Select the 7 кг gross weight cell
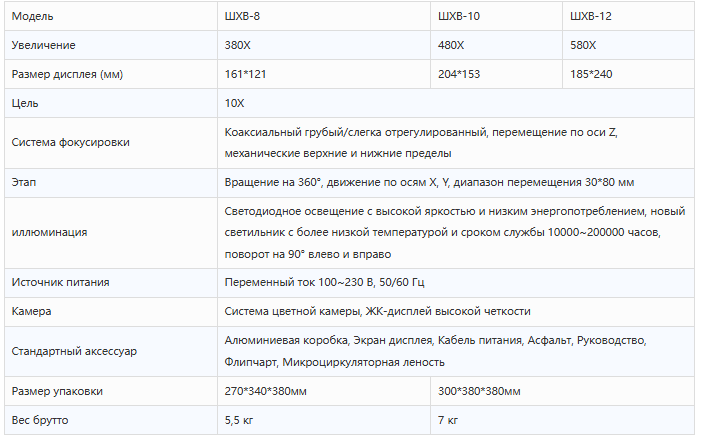The image size is (703, 440). 562,420
